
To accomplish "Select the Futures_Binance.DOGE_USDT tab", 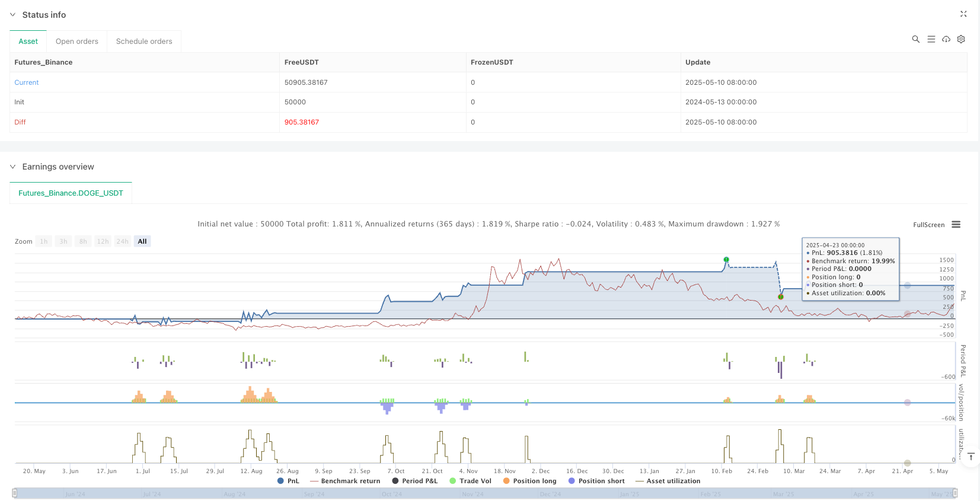I will (71, 193).
